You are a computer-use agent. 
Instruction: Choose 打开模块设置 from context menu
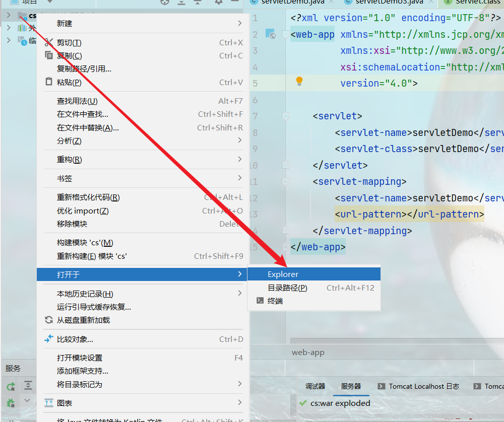[x=143, y=358]
